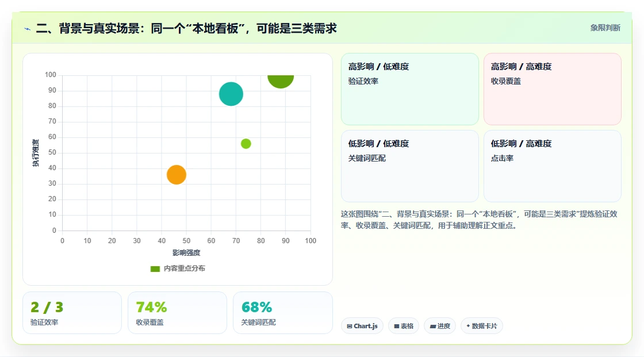Click the 关键词匹配 label under 68%
The width and height of the screenshot is (644, 357).
(258, 323)
